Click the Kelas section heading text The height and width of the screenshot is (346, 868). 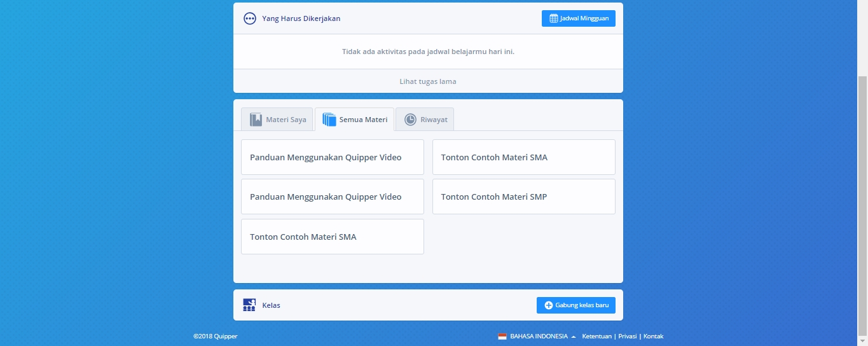click(x=272, y=305)
